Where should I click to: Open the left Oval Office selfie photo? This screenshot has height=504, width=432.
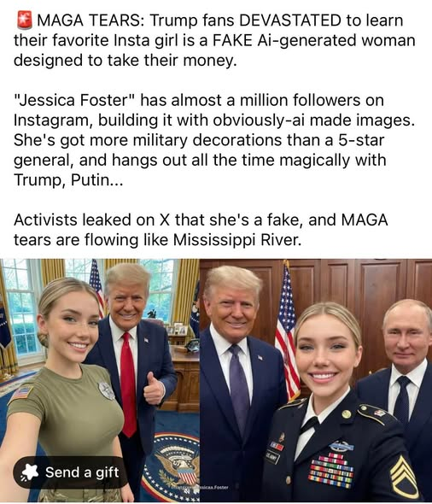100,380
